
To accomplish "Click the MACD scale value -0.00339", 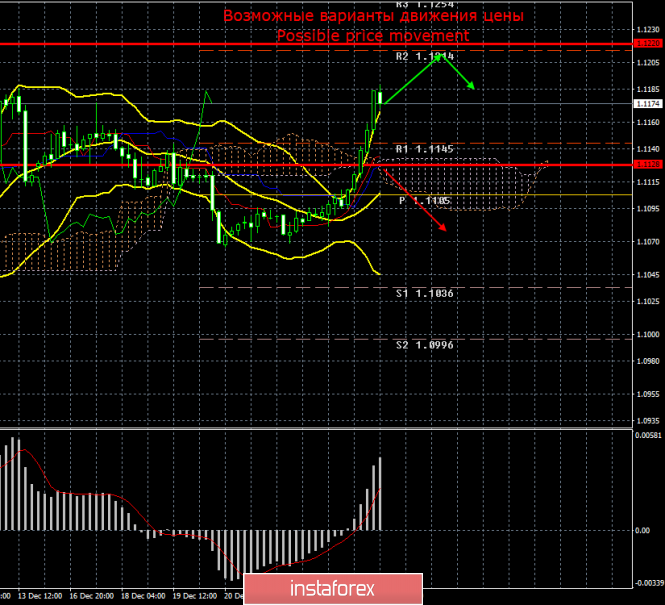I will pyautogui.click(x=648, y=583).
